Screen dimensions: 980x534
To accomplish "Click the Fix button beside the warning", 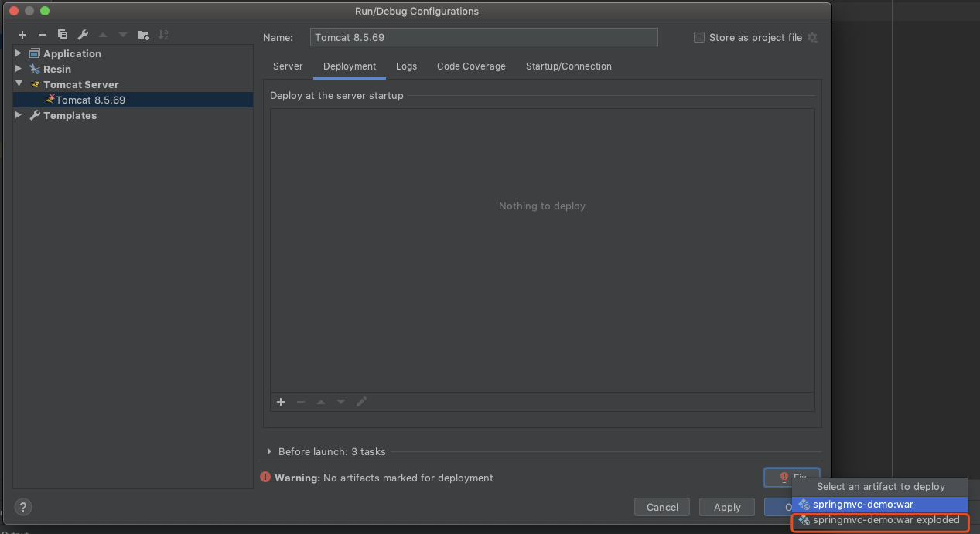I will pyautogui.click(x=791, y=478).
